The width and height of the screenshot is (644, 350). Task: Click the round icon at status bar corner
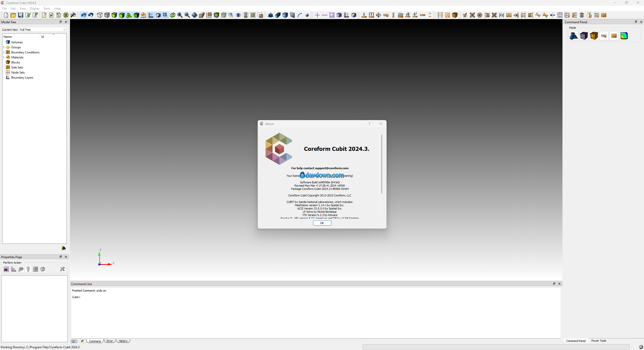[x=641, y=347]
